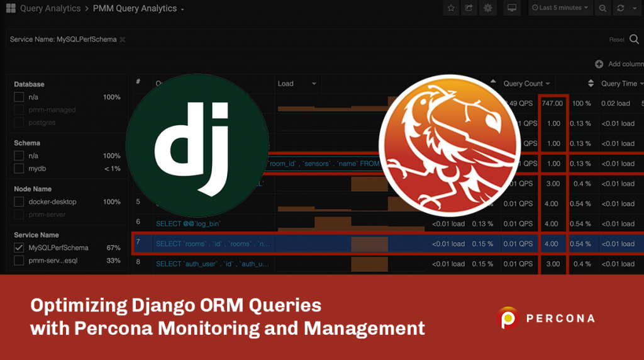Open the Last 5 minutes time picker
This screenshot has height=360, width=644.
click(x=560, y=8)
